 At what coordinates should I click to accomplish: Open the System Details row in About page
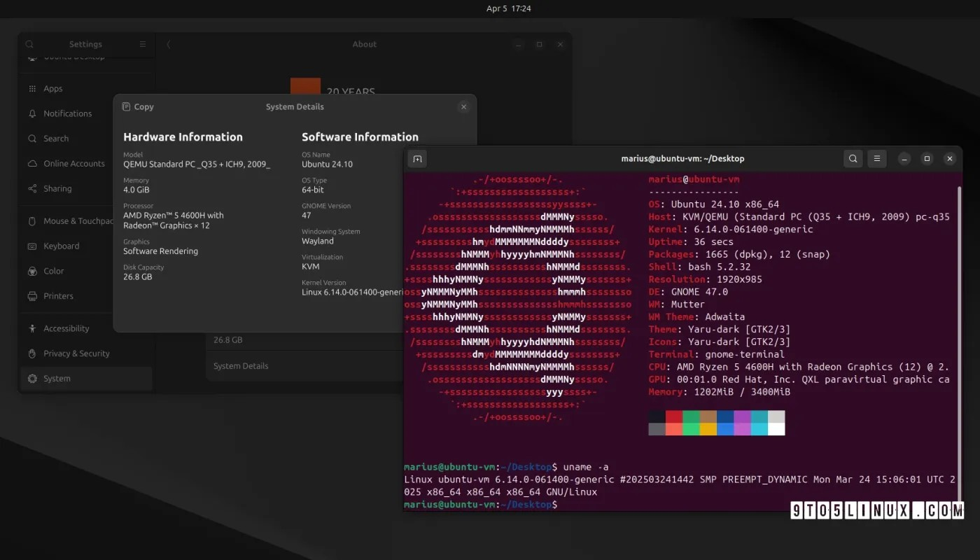point(304,366)
